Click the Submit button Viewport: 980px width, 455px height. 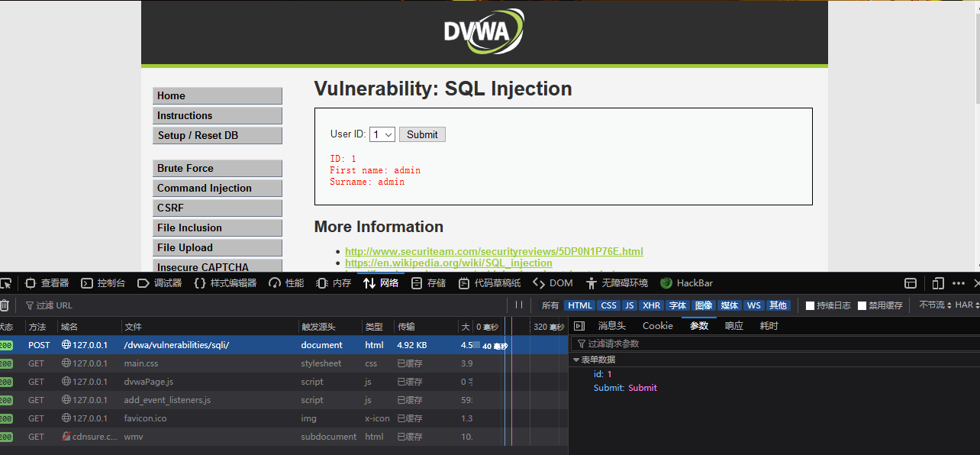click(x=422, y=134)
